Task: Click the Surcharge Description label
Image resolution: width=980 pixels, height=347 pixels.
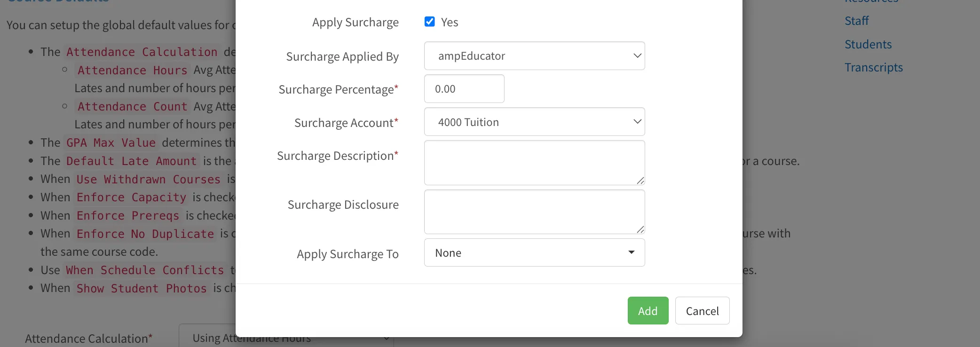Action: coord(338,156)
